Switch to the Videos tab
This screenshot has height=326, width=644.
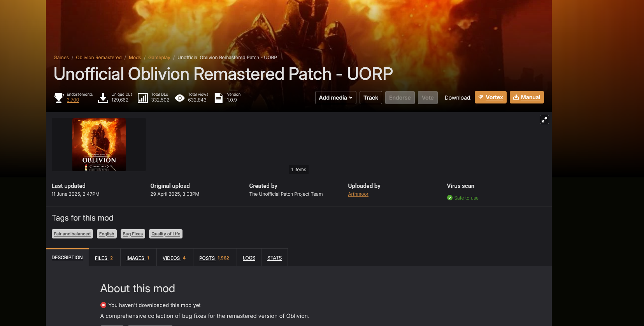[175, 258]
